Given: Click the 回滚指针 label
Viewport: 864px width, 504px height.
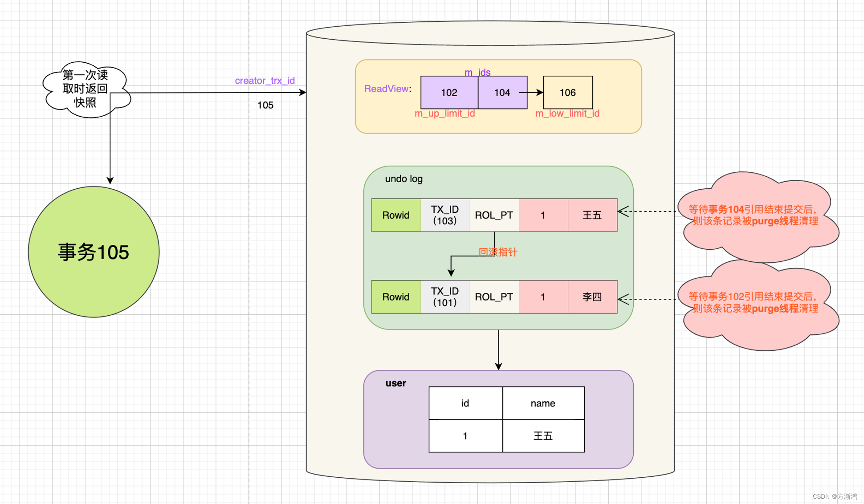Looking at the screenshot, I should click(x=498, y=252).
